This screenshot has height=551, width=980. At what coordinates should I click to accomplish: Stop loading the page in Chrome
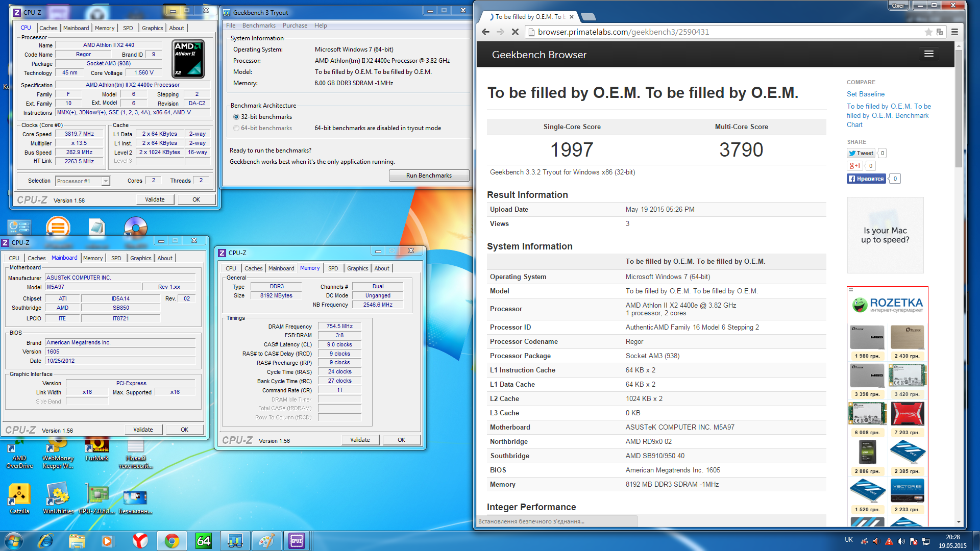click(515, 32)
